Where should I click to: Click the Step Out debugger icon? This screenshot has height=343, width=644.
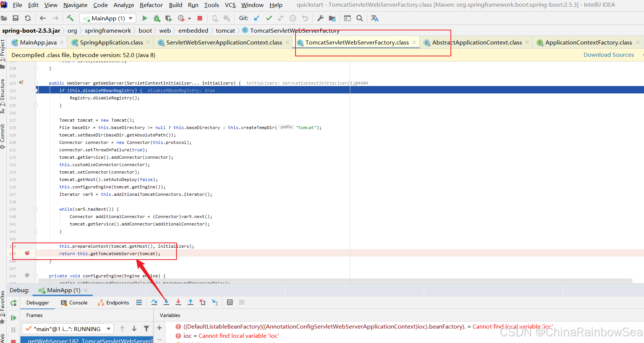pyautogui.click(x=191, y=302)
